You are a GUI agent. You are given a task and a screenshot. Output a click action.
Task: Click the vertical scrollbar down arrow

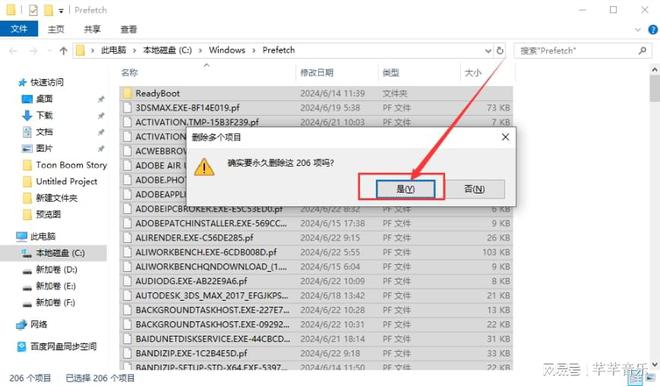(x=655, y=365)
